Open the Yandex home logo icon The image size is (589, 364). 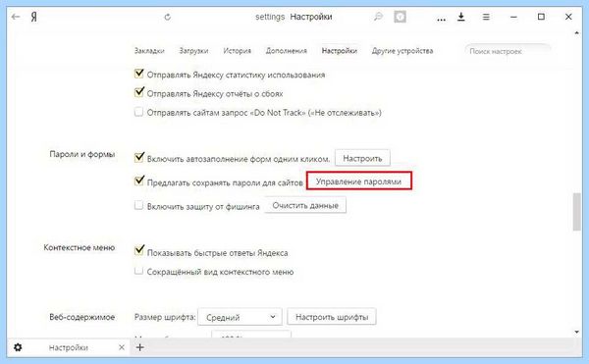33,17
